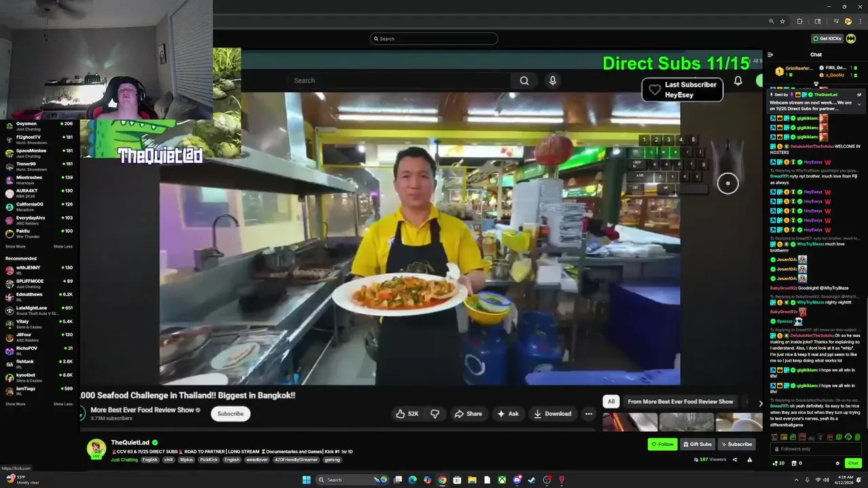The height and width of the screenshot is (488, 868).
Task: Open the channel points shop icon
Action: (x=794, y=464)
